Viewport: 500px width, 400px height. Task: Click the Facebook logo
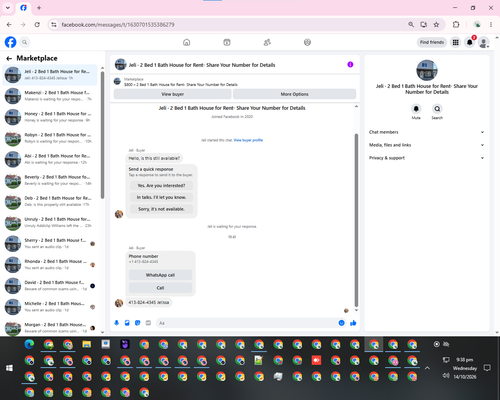point(10,42)
